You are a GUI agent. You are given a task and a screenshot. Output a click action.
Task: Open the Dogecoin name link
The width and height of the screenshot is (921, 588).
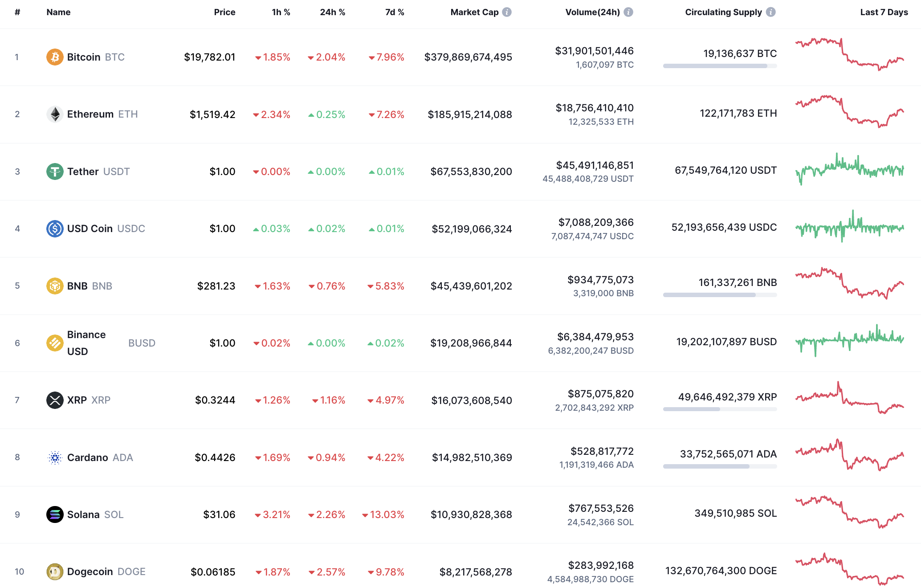click(91, 572)
